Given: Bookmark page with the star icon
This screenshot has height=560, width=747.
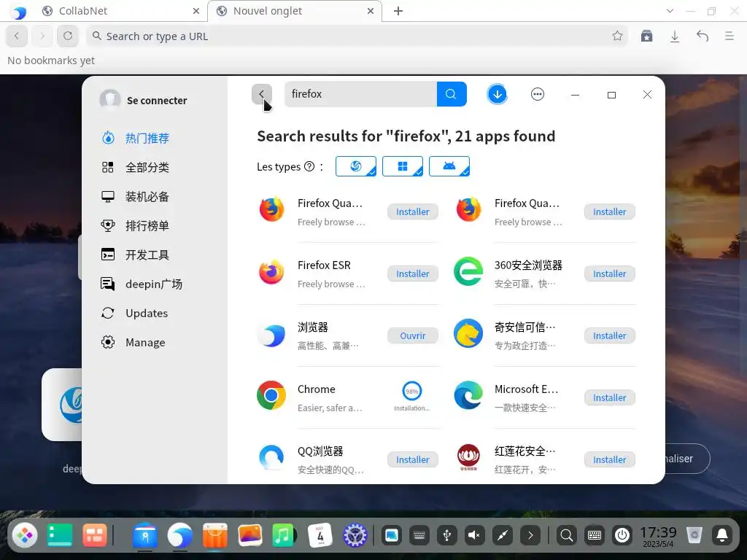Looking at the screenshot, I should [617, 36].
